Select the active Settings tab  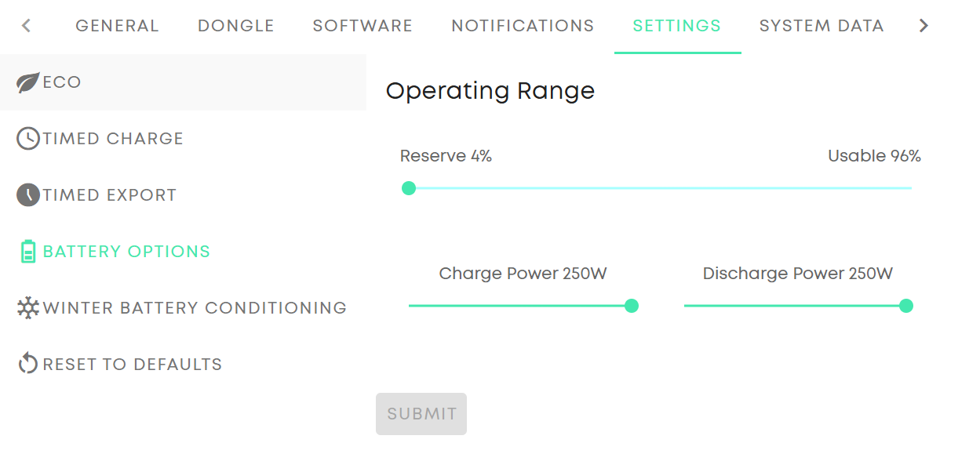[x=677, y=26]
